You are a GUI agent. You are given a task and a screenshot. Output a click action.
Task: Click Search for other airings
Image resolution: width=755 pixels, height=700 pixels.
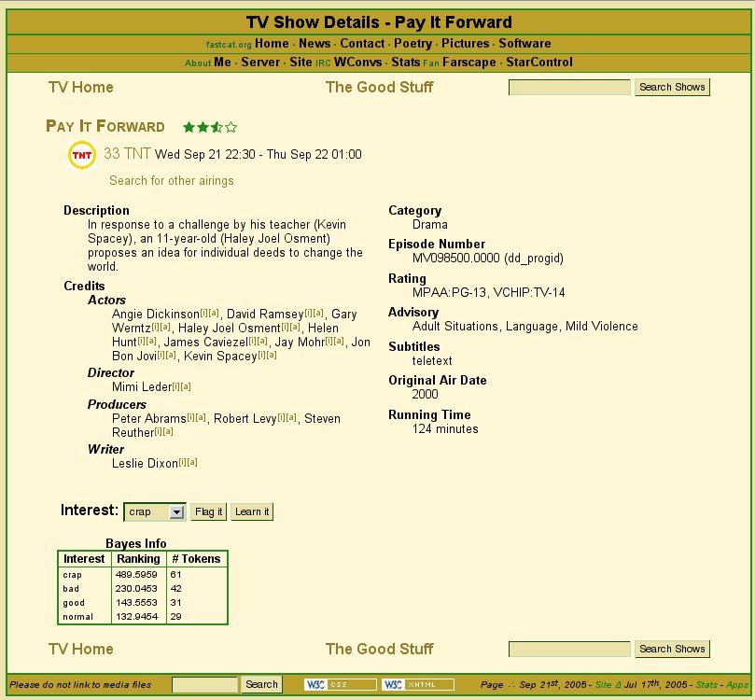[x=172, y=180]
